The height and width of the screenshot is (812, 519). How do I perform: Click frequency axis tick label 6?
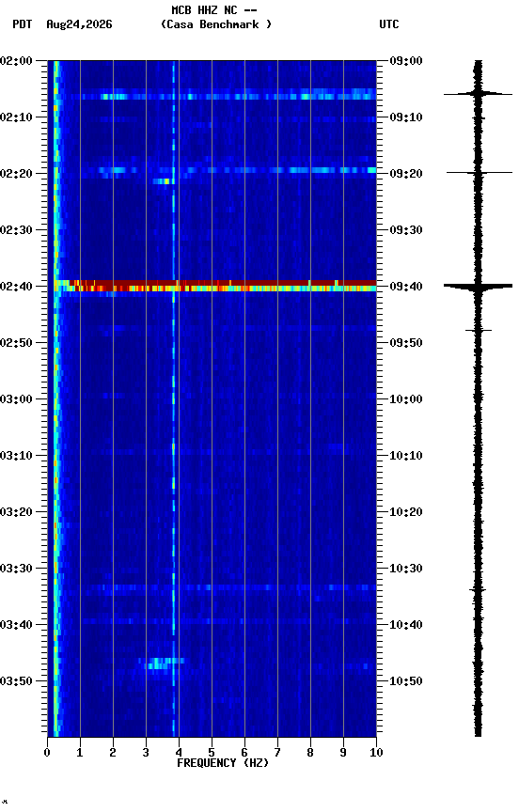244,753
